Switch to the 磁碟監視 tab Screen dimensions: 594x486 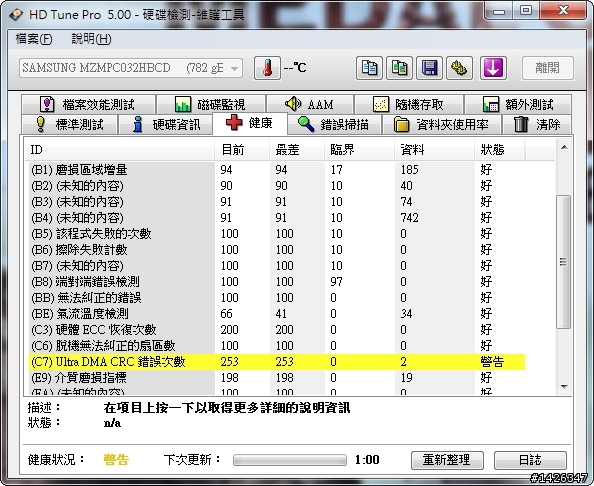(211, 104)
